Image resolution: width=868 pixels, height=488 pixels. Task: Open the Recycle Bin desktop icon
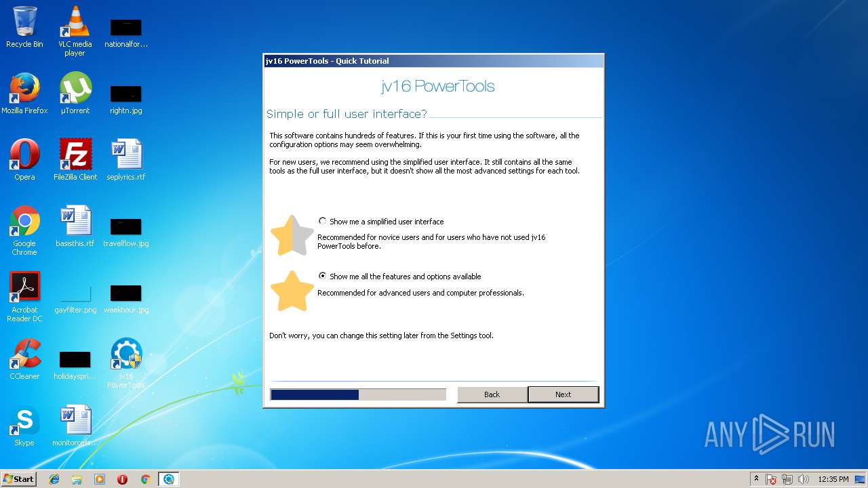click(24, 28)
